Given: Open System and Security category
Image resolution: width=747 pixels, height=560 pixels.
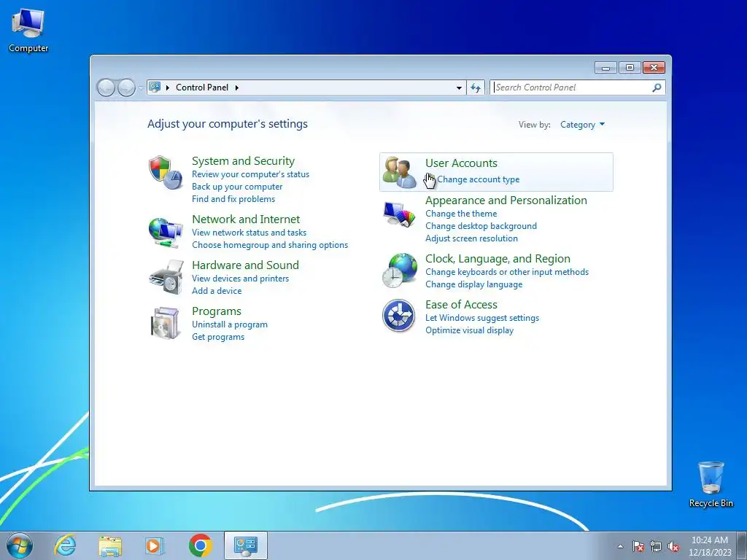Looking at the screenshot, I should point(243,161).
